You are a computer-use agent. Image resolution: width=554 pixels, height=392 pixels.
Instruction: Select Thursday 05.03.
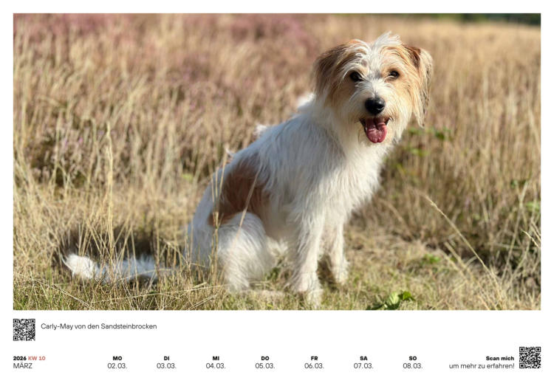(x=265, y=362)
